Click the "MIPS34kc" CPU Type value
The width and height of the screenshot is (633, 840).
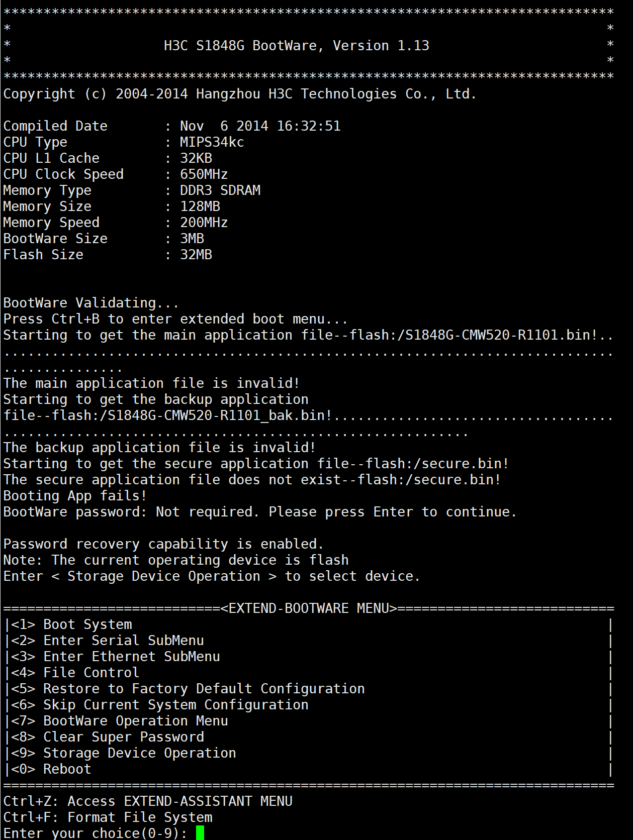tap(212, 142)
